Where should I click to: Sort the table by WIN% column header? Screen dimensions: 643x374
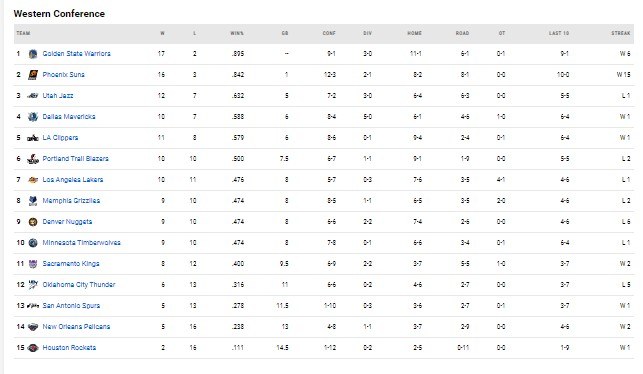point(237,33)
